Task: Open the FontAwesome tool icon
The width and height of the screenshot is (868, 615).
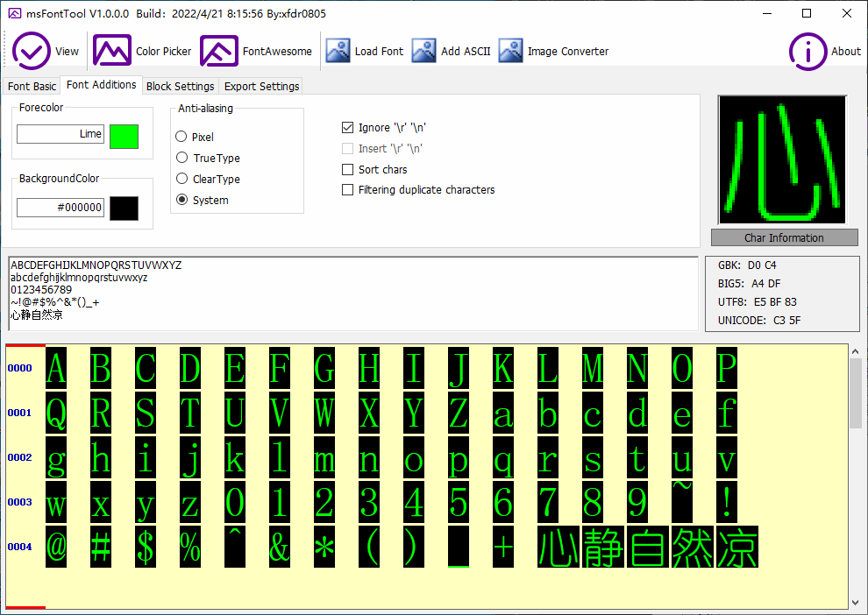Action: tap(218, 51)
